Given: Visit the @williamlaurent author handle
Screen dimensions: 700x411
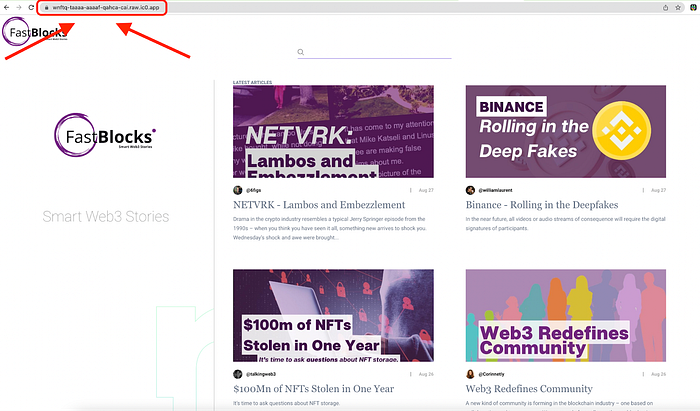Looking at the screenshot, I should click(x=496, y=190).
